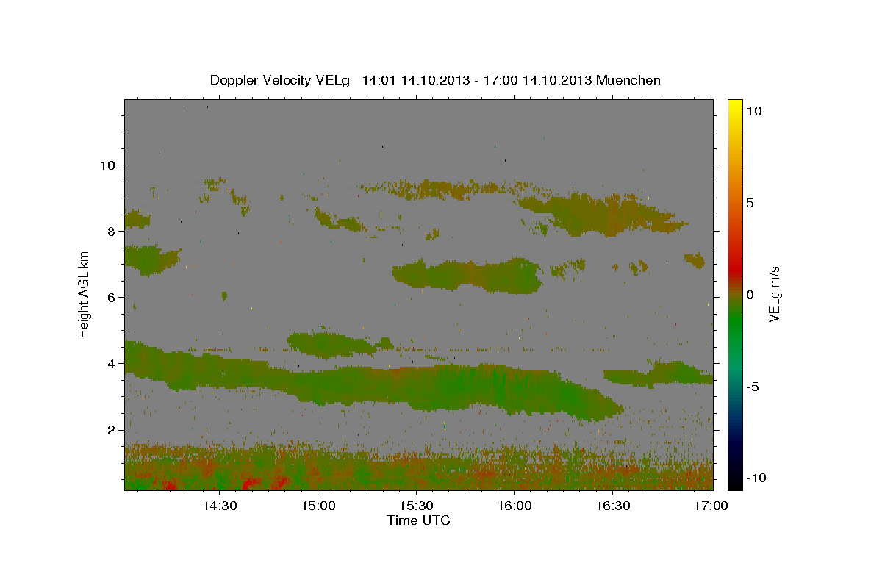Viewport: 882px width, 588px height.
Task: Click the 14:30 time tick label
Action: (219, 506)
